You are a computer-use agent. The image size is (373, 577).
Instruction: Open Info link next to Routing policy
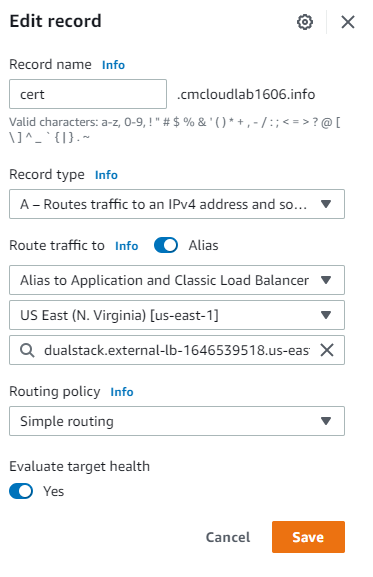coord(122,392)
